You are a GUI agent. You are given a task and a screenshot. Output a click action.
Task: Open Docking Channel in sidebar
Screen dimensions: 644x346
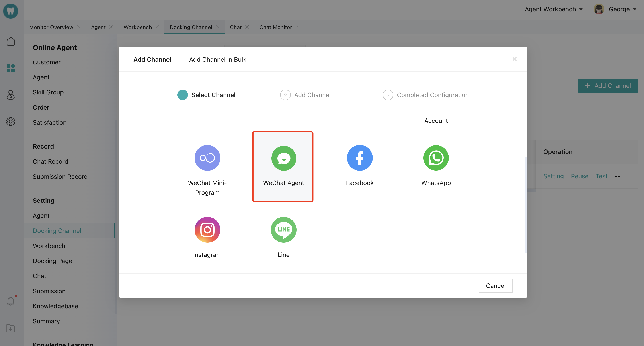(x=57, y=231)
